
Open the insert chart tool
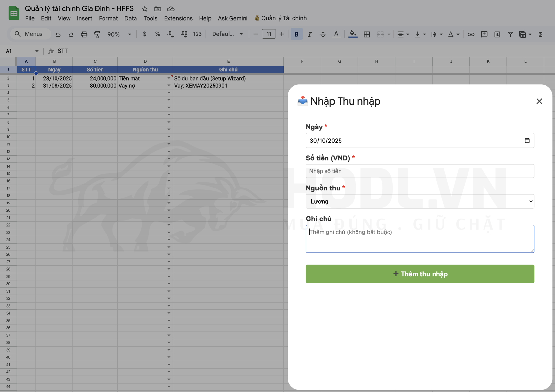[x=497, y=34]
